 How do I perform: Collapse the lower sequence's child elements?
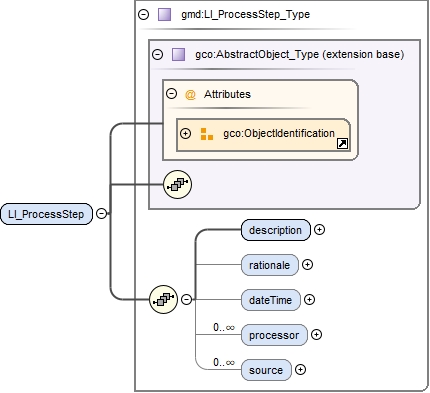pyautogui.click(x=186, y=299)
